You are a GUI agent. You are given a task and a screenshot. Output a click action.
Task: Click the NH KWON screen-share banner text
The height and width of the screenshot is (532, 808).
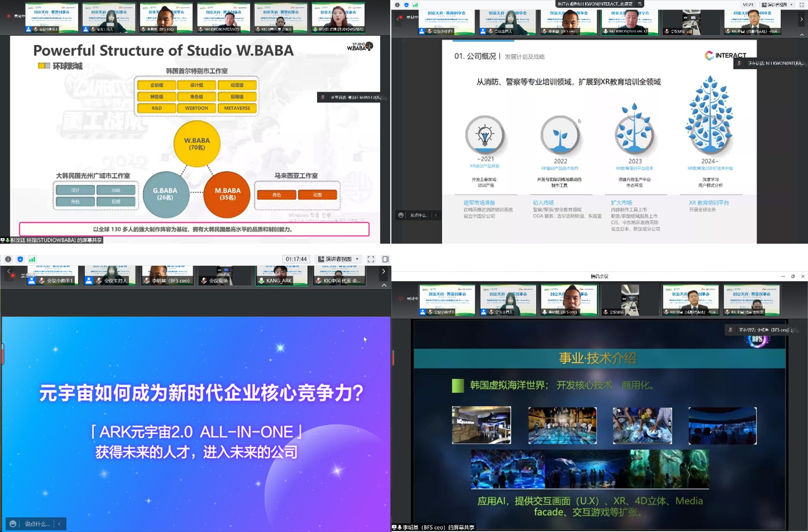(x=595, y=4)
